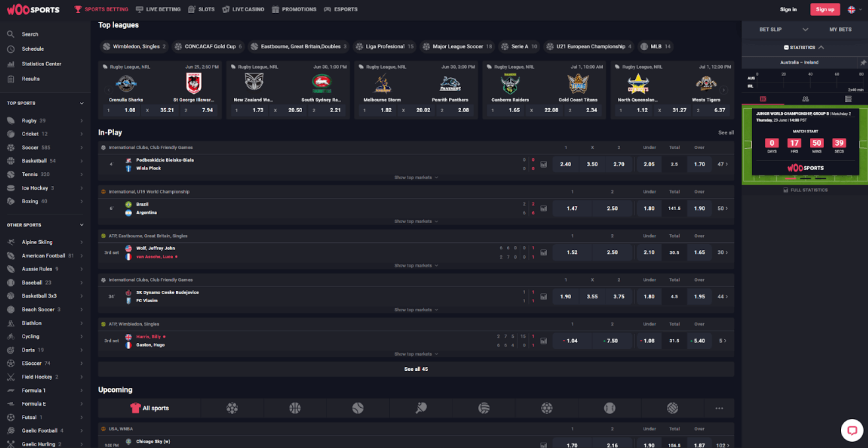
Task: Click See all link beside In-Play
Action: (726, 133)
